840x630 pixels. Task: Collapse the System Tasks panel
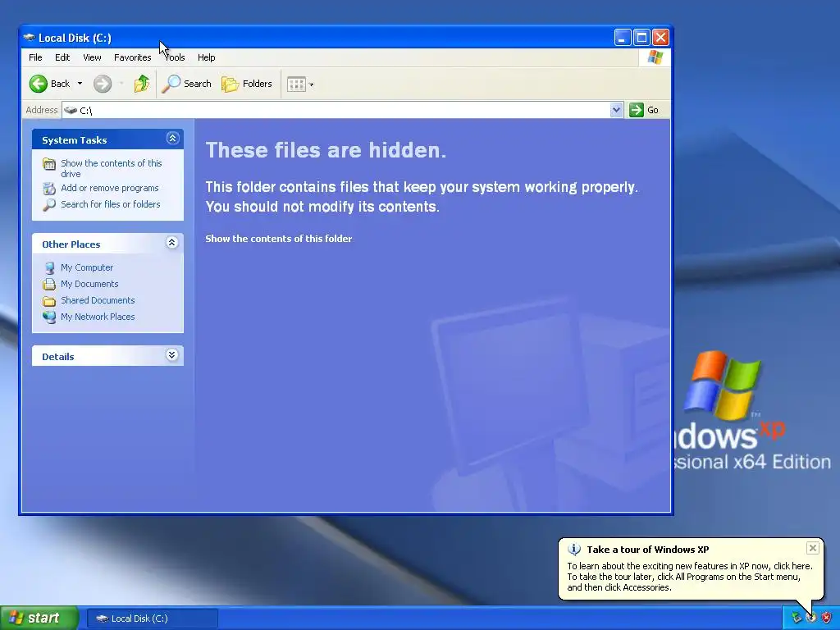tap(172, 139)
